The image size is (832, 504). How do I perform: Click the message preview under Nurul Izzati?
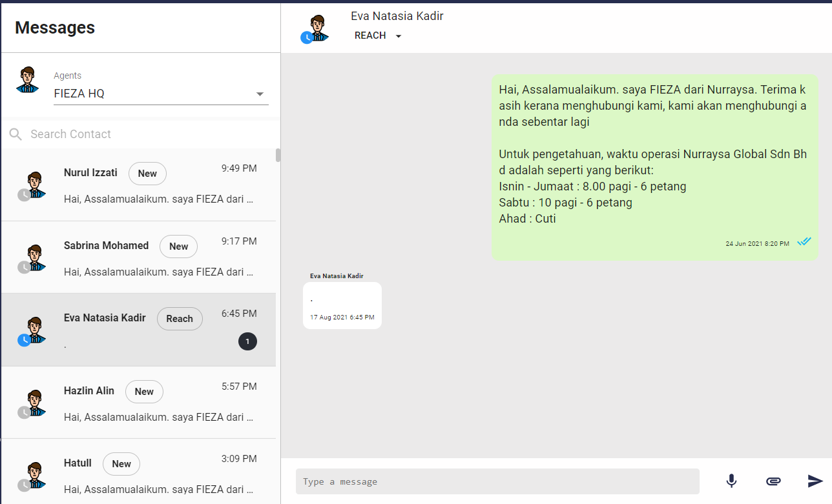(x=158, y=199)
